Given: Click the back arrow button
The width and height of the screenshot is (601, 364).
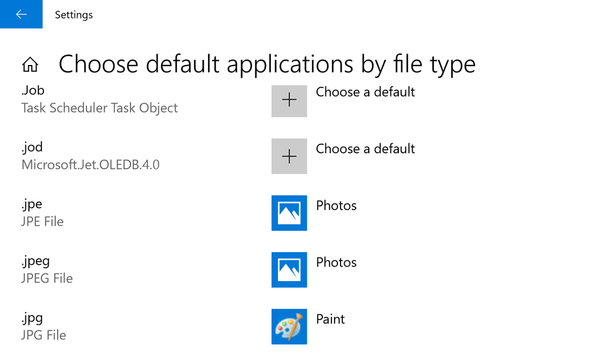Looking at the screenshot, I should click(21, 14).
